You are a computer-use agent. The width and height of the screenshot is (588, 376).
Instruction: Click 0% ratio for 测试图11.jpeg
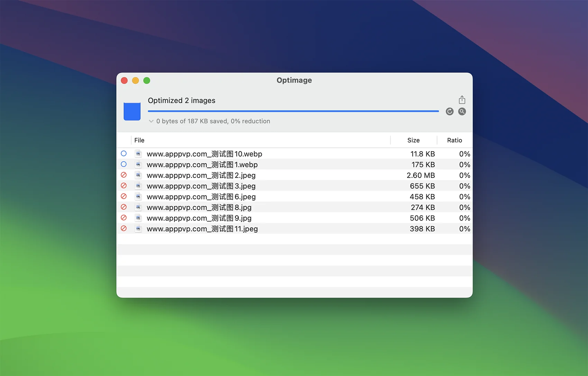465,229
